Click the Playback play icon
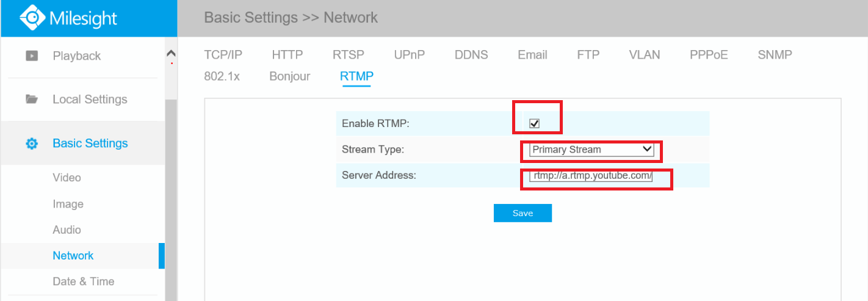Screen dimensions: 868x301 tap(32, 56)
